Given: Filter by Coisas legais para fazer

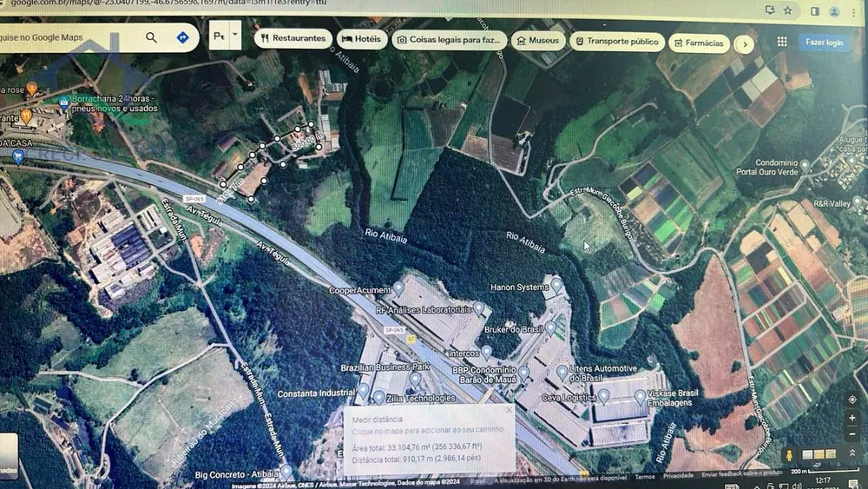Looking at the screenshot, I should click(449, 40).
